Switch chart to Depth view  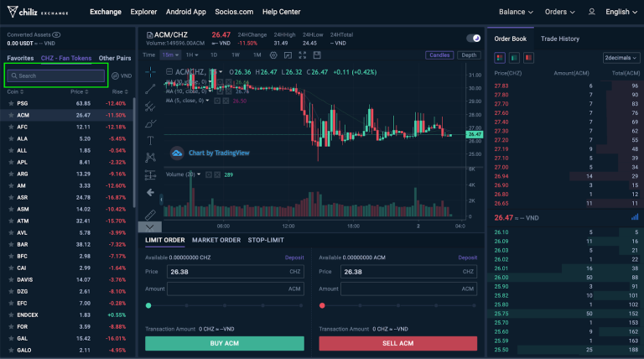click(469, 55)
